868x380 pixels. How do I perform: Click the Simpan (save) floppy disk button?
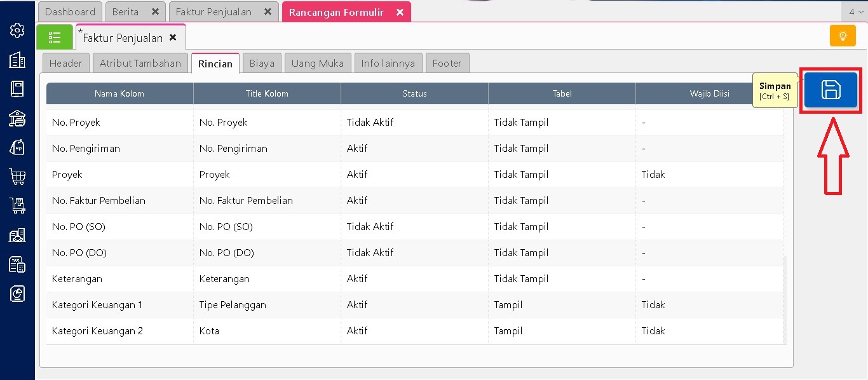tap(831, 90)
